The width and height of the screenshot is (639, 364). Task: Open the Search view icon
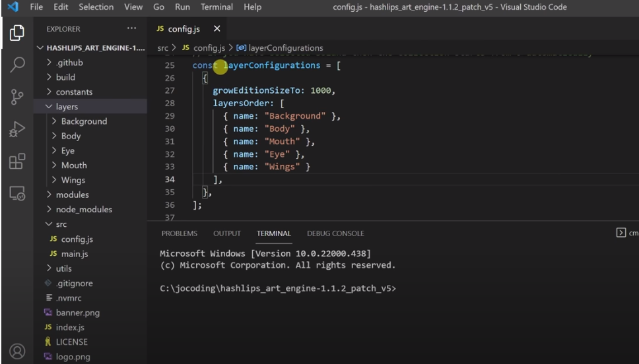click(17, 65)
